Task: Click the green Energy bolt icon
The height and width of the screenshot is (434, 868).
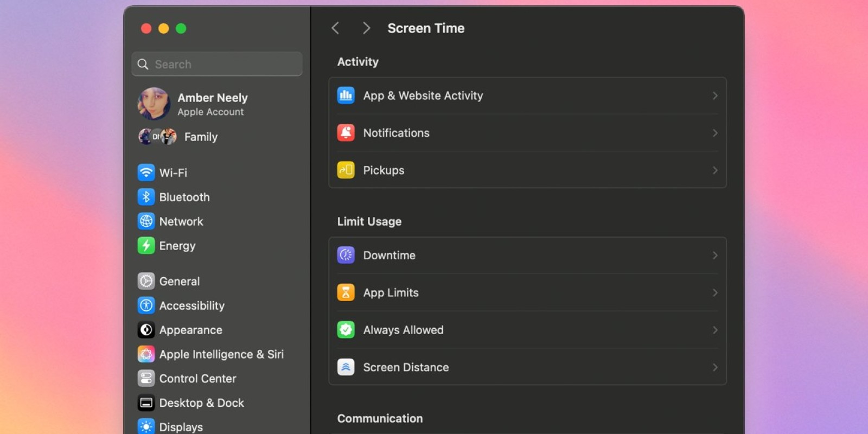Action: [x=146, y=246]
